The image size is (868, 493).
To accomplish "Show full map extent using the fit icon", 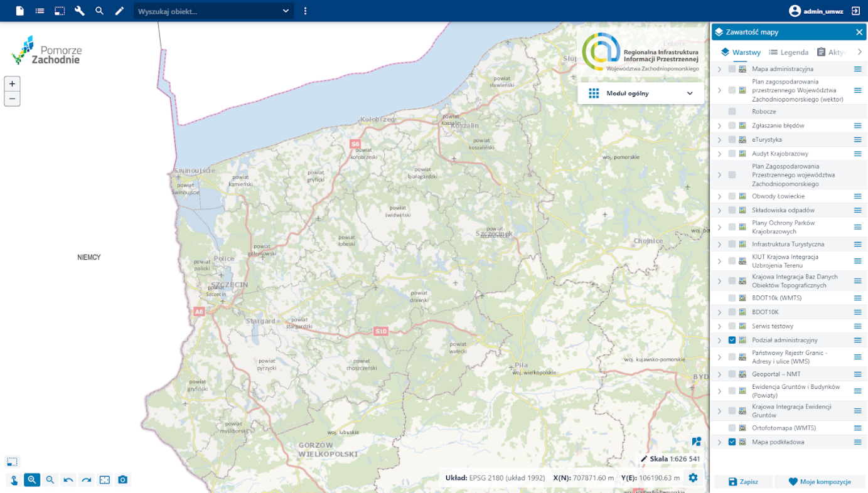I will [x=105, y=480].
